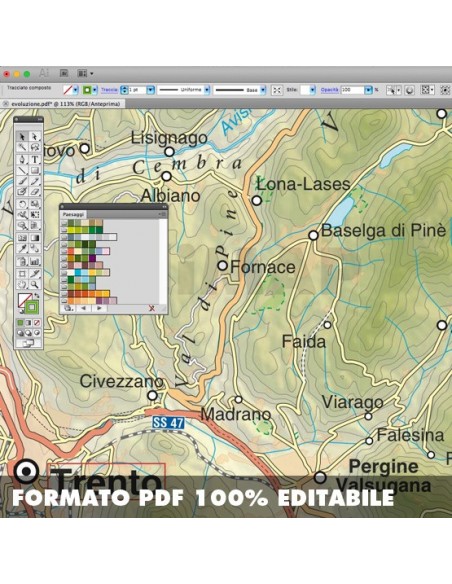Open Arrange Documents dropdown in top bar
The width and height of the screenshot is (452, 584).
pyautogui.click(x=85, y=73)
